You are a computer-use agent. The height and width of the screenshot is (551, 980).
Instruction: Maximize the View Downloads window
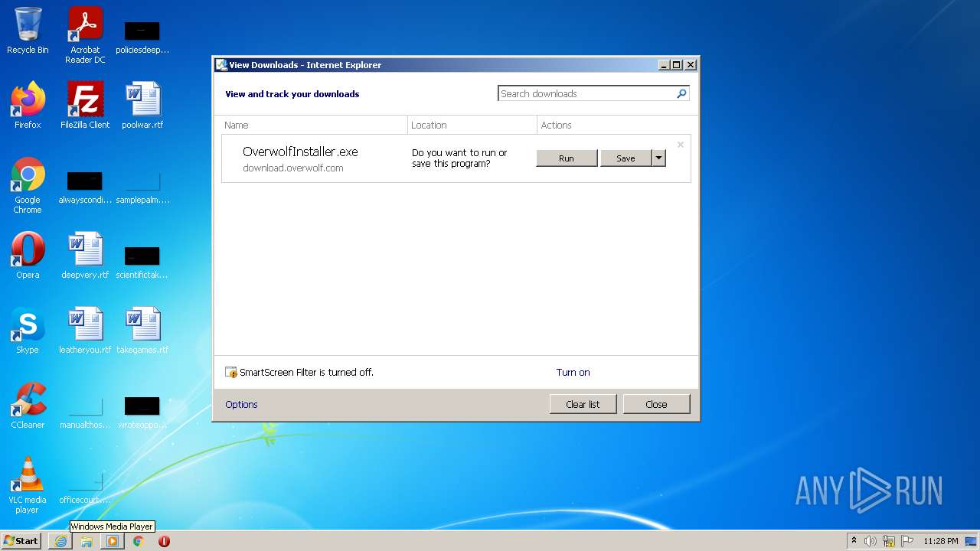pyautogui.click(x=677, y=65)
